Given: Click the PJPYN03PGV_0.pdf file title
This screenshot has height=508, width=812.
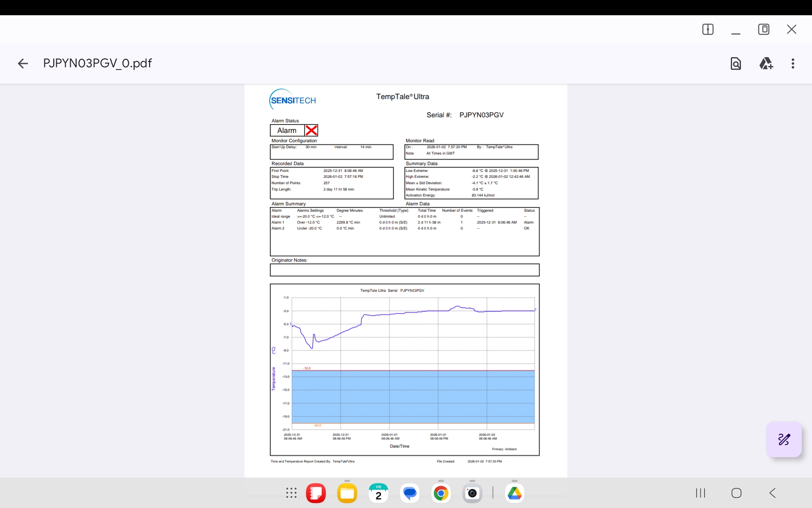Looking at the screenshot, I should tap(97, 63).
